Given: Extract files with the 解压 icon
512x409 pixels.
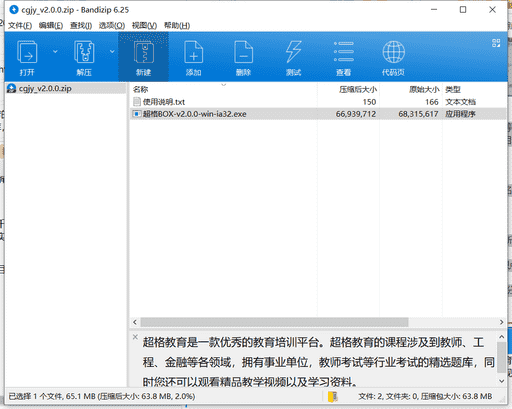Looking at the screenshot, I should (84, 57).
